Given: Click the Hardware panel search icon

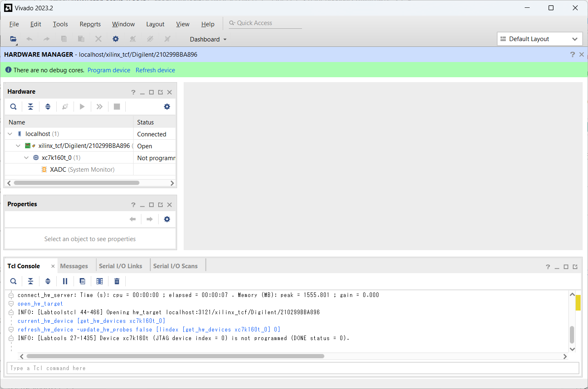Looking at the screenshot, I should 14,107.
